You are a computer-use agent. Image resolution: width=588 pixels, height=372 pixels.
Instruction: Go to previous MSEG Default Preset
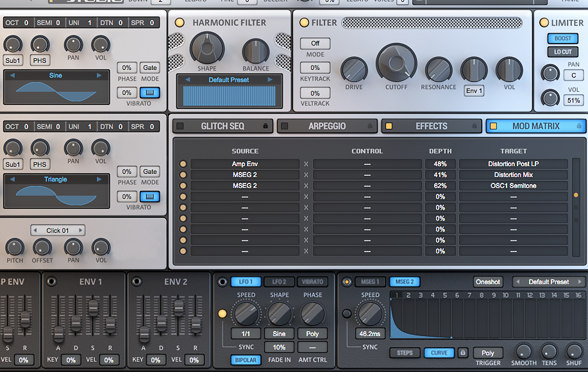pos(518,282)
